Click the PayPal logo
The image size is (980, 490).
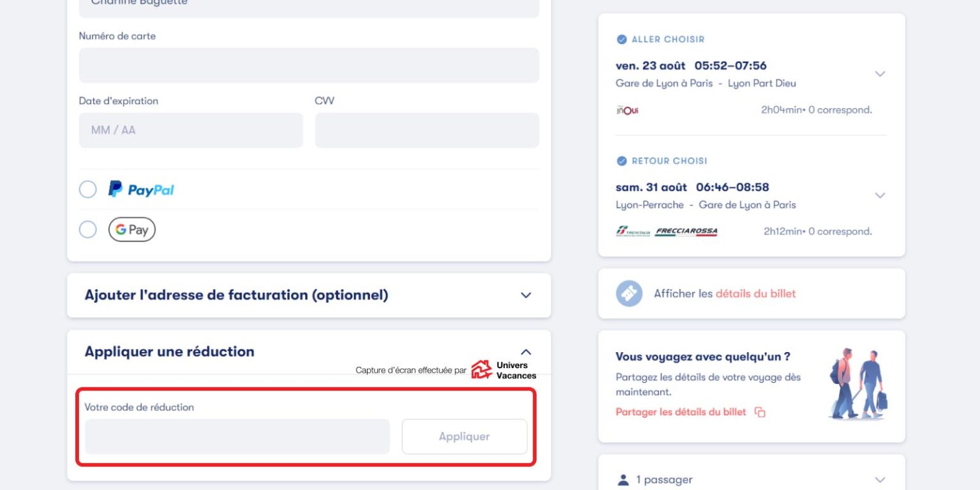click(141, 189)
